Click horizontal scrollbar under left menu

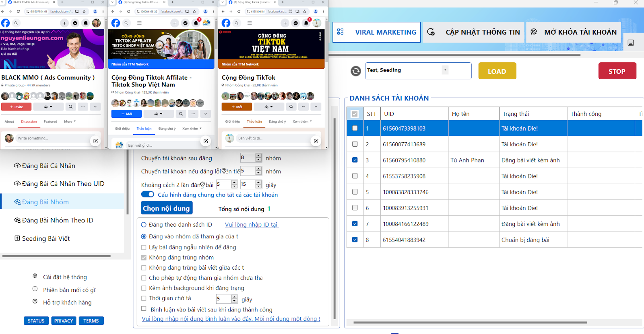tap(56, 256)
